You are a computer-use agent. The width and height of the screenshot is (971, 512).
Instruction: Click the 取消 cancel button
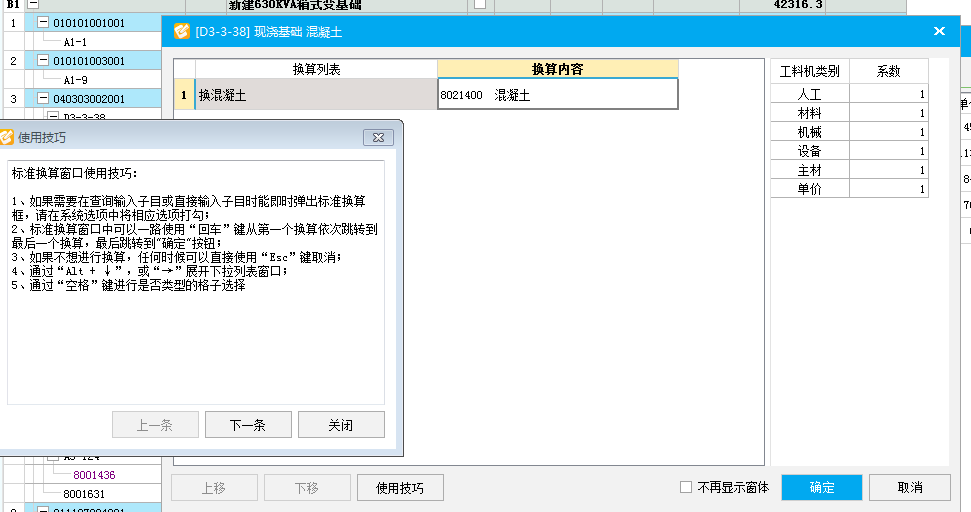click(x=910, y=488)
